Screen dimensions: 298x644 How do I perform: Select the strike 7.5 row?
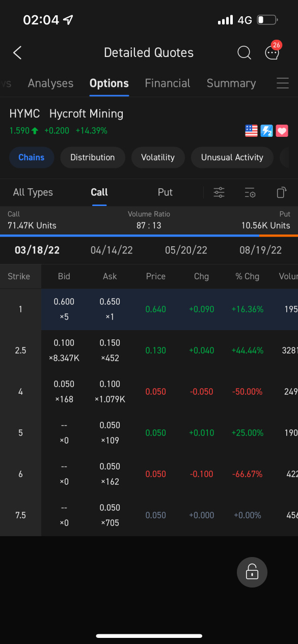pos(149,515)
